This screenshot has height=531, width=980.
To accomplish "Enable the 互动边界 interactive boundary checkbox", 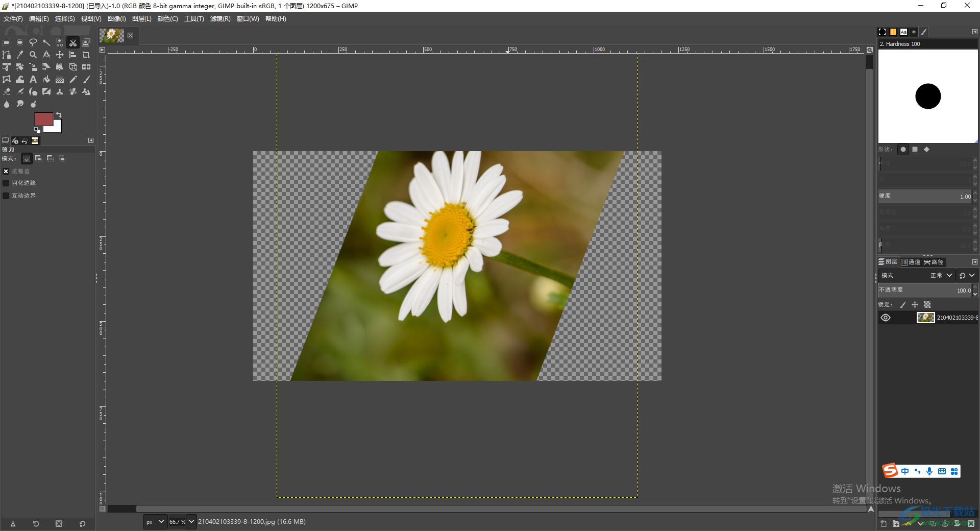I will click(6, 196).
